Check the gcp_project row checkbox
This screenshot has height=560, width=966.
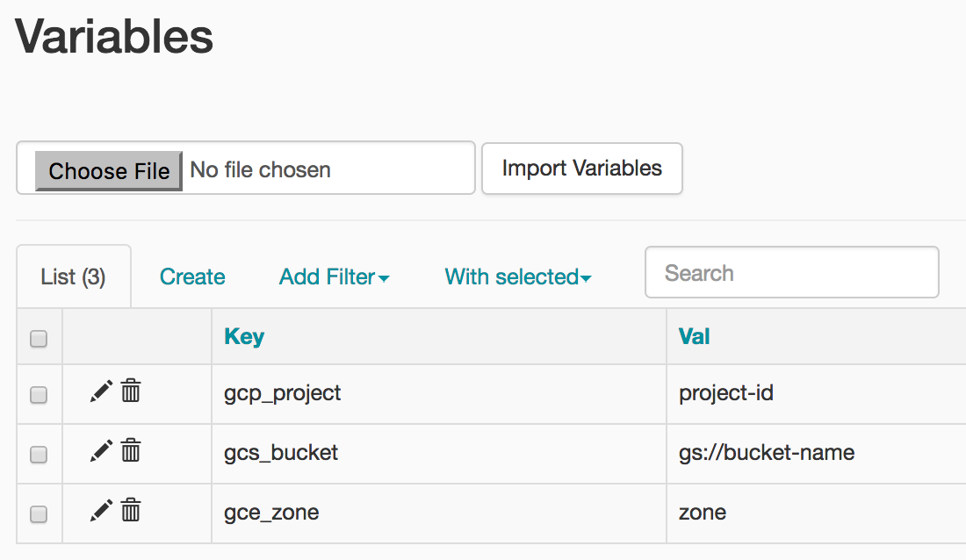(39, 394)
